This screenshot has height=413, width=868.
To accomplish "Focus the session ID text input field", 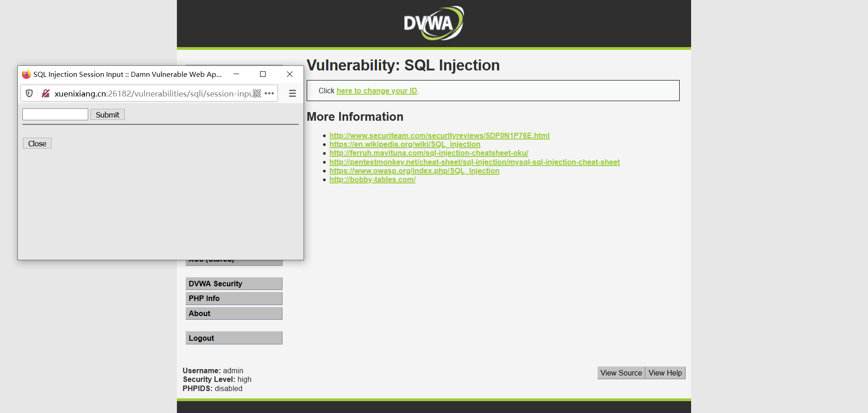I will 55,114.
